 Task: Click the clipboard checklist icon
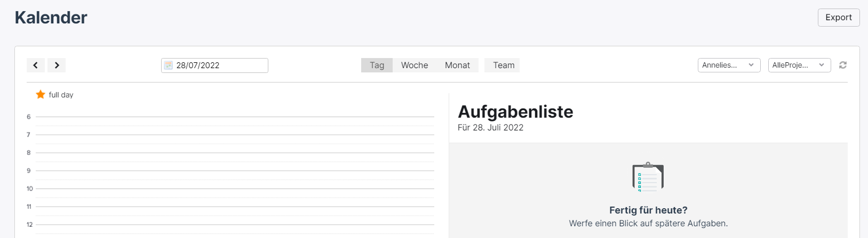pyautogui.click(x=648, y=177)
